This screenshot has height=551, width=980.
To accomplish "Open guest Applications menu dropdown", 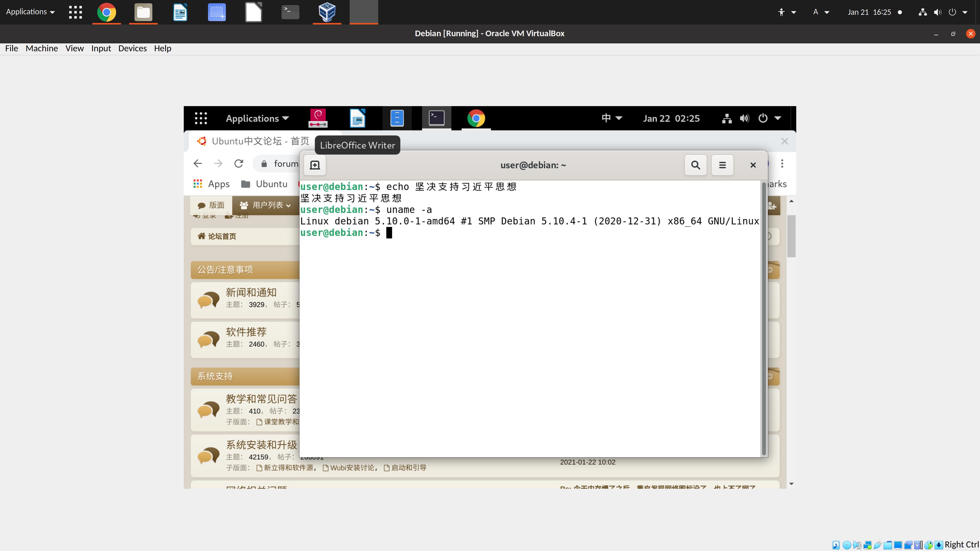I will point(258,118).
